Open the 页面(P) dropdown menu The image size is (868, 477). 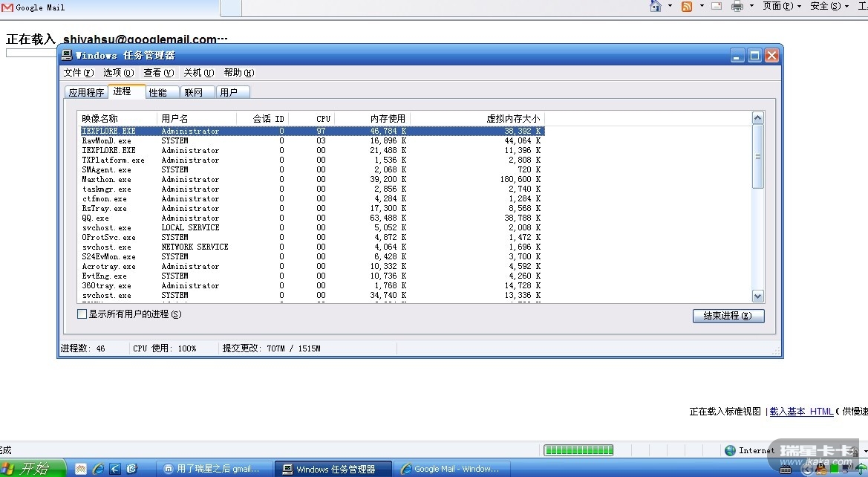tap(782, 6)
